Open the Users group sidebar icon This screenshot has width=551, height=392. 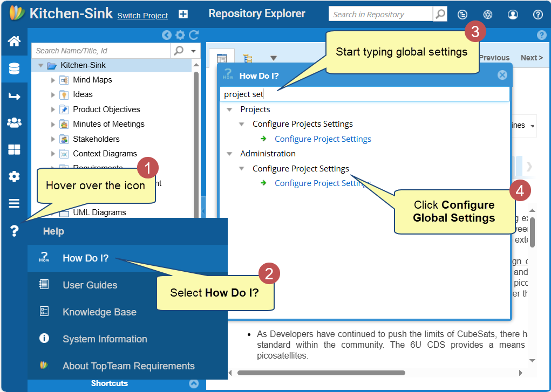click(14, 122)
